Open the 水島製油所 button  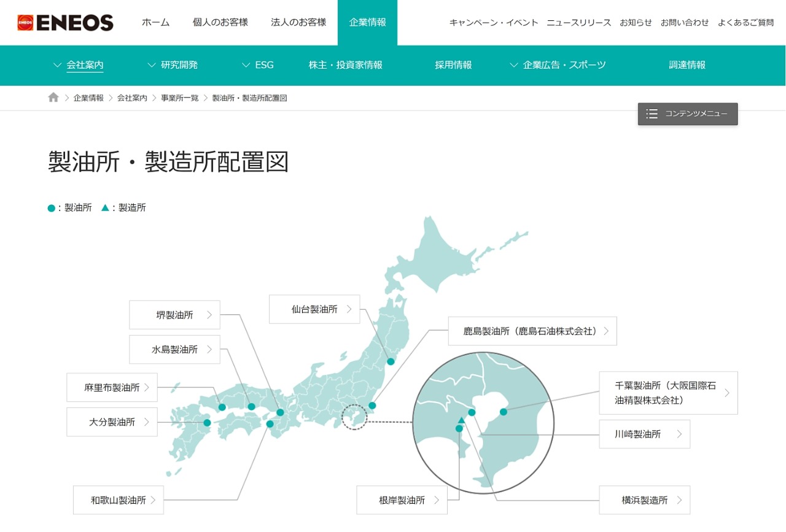pyautogui.click(x=174, y=350)
